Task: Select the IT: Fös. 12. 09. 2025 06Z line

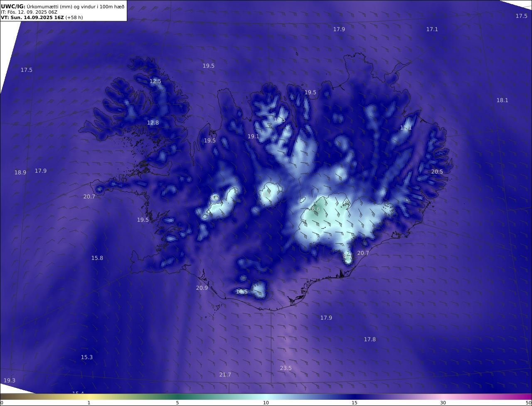Action: point(29,12)
